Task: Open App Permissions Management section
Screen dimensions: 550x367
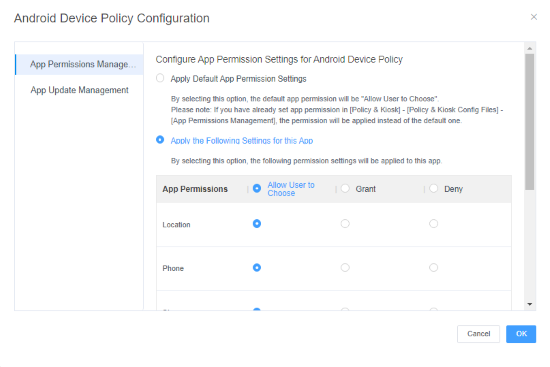Action: click(x=79, y=65)
